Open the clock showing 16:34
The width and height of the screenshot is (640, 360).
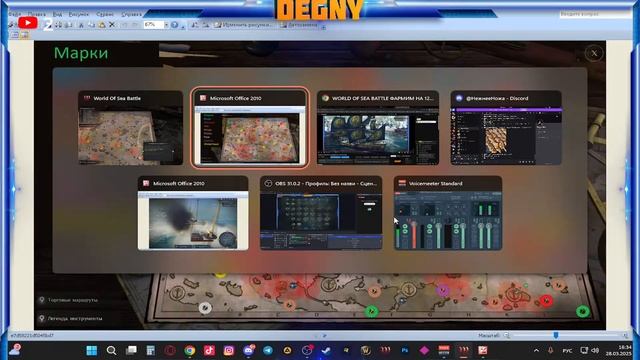618,350
